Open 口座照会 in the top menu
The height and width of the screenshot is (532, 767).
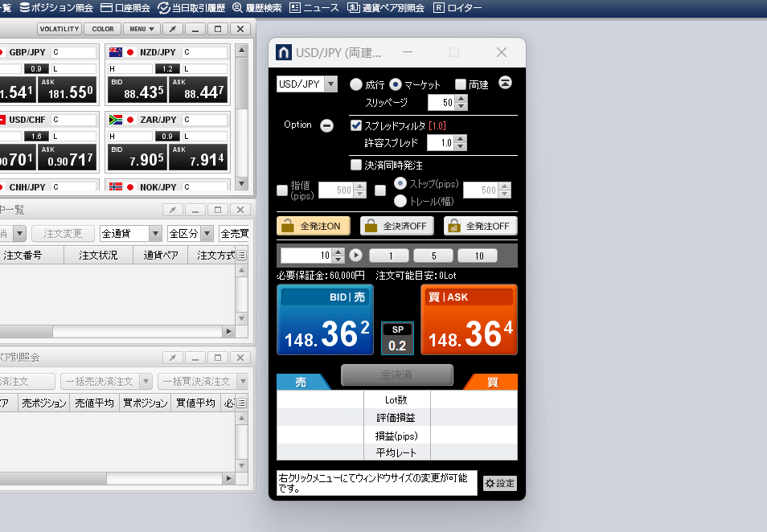126,7
